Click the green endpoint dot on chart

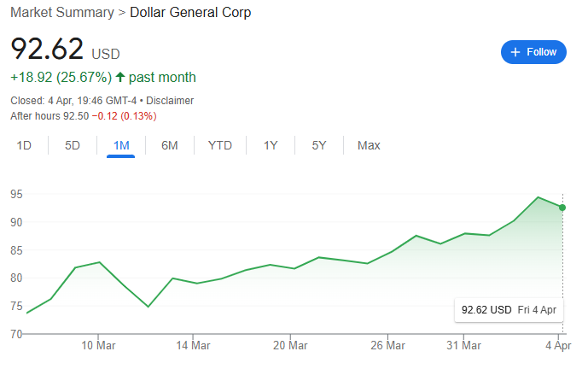tap(562, 208)
